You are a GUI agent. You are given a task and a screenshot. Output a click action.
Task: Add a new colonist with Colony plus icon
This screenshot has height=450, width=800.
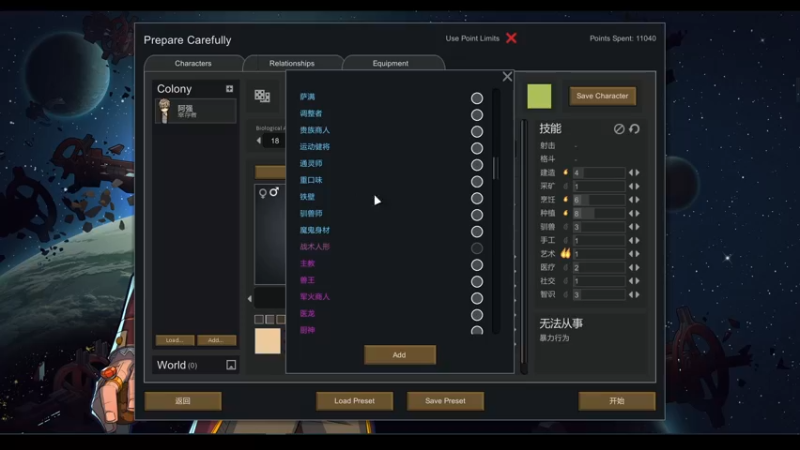(230, 89)
